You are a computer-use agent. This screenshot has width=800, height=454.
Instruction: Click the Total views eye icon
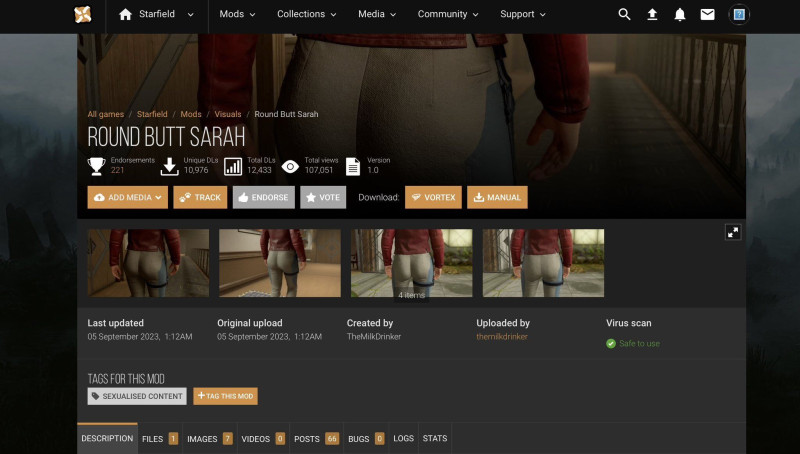[290, 166]
